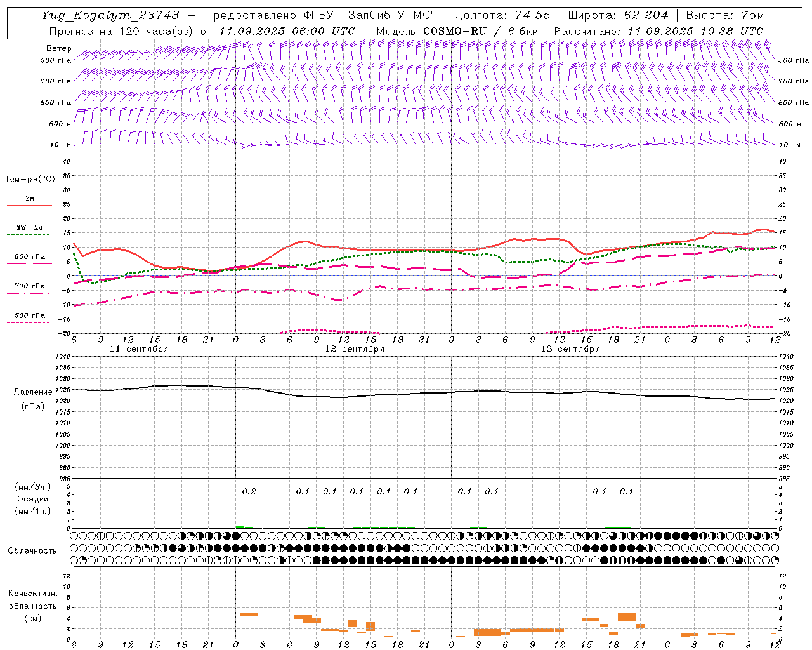The width and height of the screenshot is (812, 650).
Task: Click the 0.2 precipitation value
Action: pyautogui.click(x=249, y=491)
